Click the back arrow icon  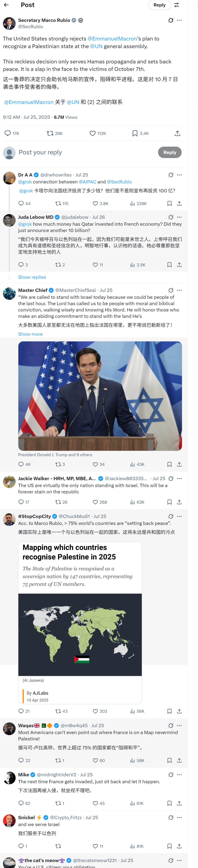6,5
